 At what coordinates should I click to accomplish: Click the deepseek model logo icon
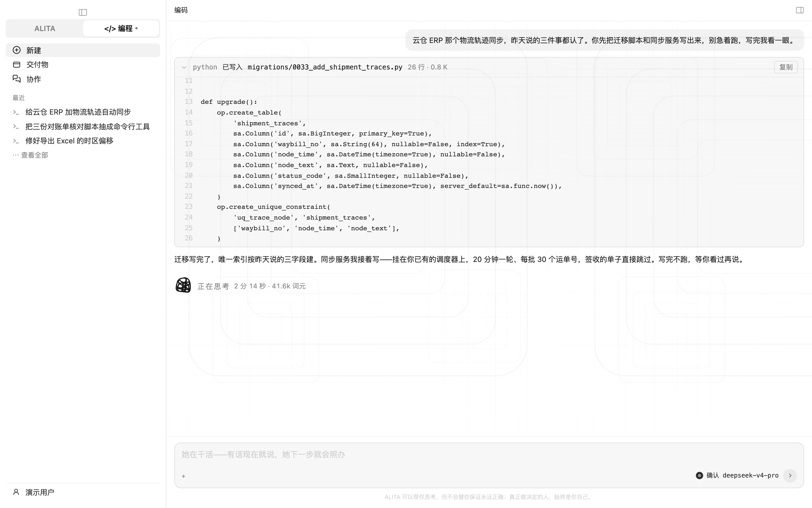click(699, 476)
